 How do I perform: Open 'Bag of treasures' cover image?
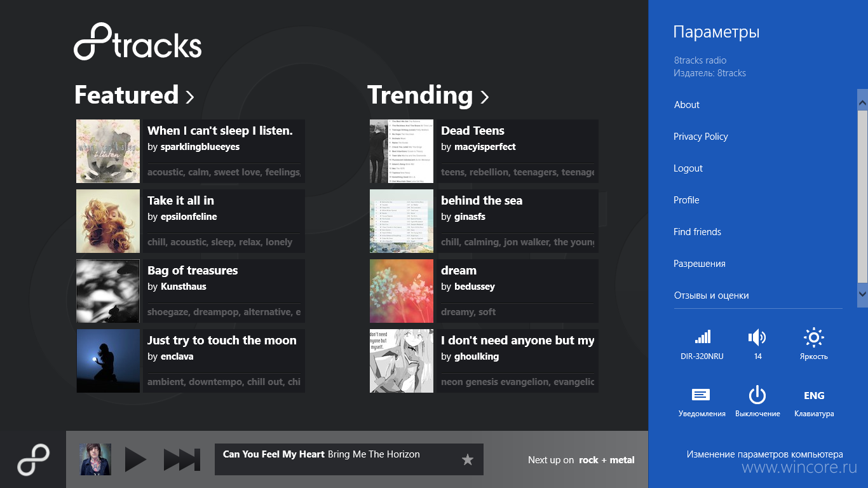click(108, 291)
